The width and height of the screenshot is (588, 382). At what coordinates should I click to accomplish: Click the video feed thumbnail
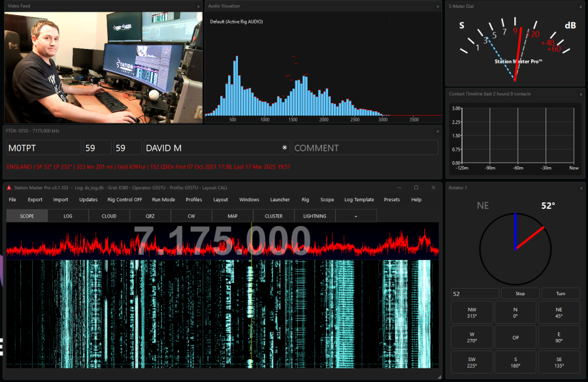point(103,67)
